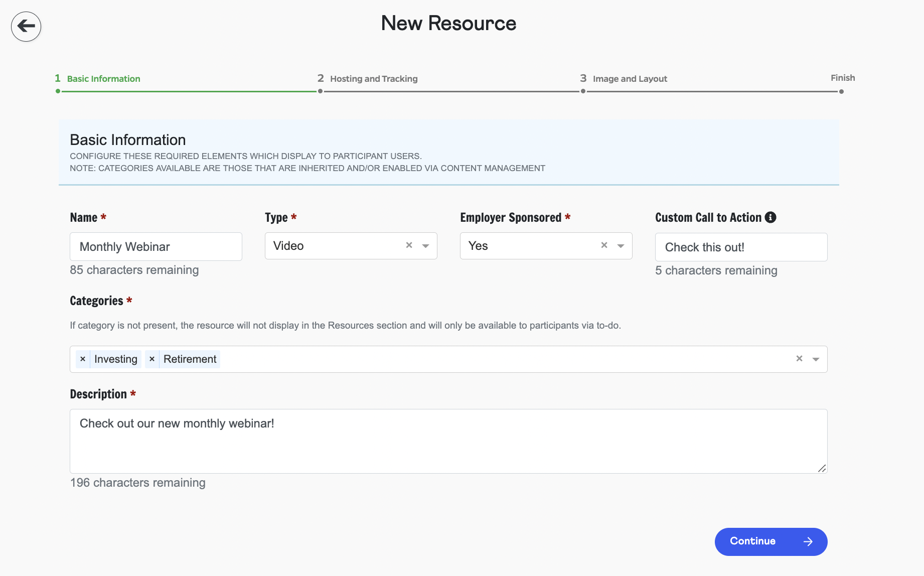This screenshot has height=576, width=924.
Task: Click the Custom Call to Action info icon
Action: [x=771, y=217]
